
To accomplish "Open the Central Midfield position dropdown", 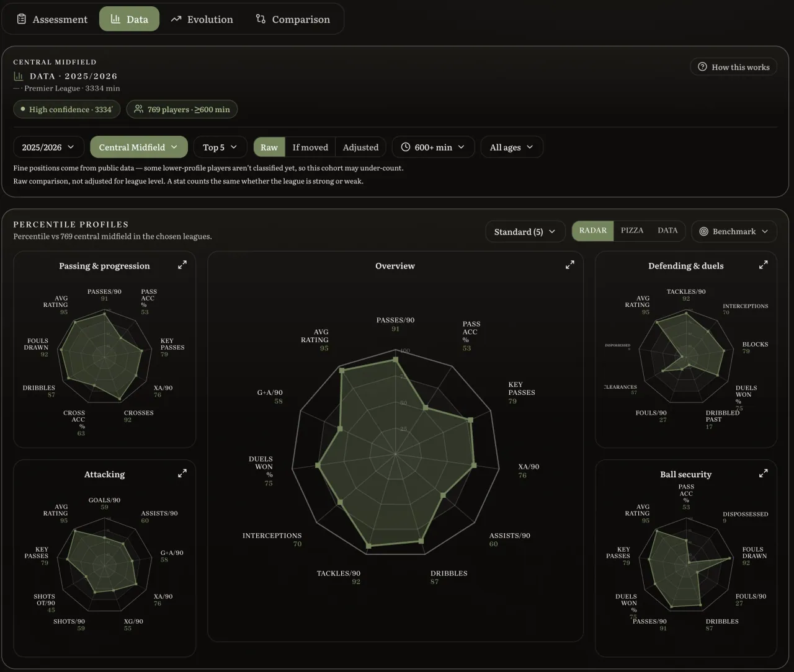I will 138,147.
